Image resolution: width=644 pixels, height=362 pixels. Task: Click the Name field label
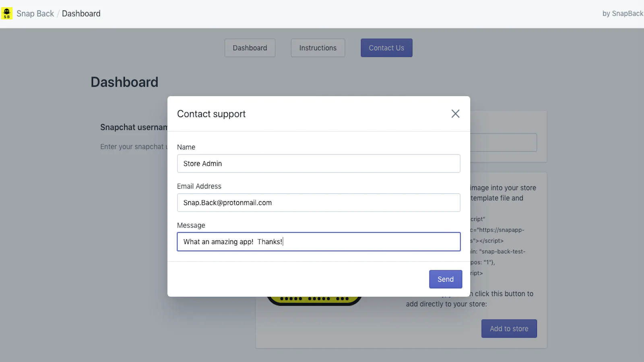click(186, 147)
